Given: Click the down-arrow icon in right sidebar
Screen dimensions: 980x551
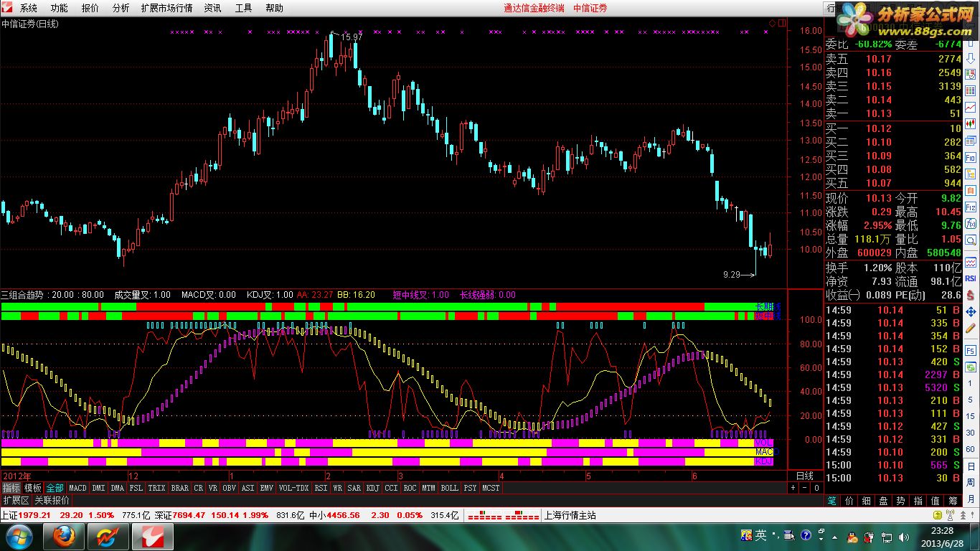Looking at the screenshot, I should click(x=971, y=59).
